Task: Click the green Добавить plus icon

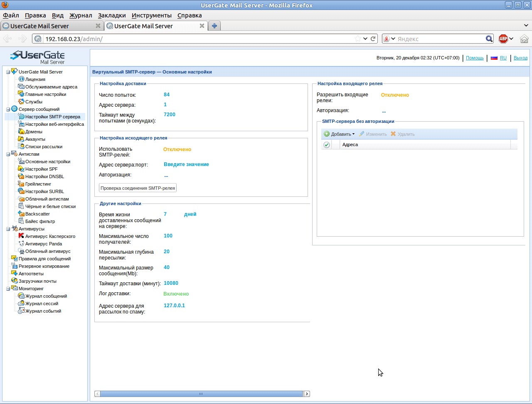Action: (x=327, y=134)
